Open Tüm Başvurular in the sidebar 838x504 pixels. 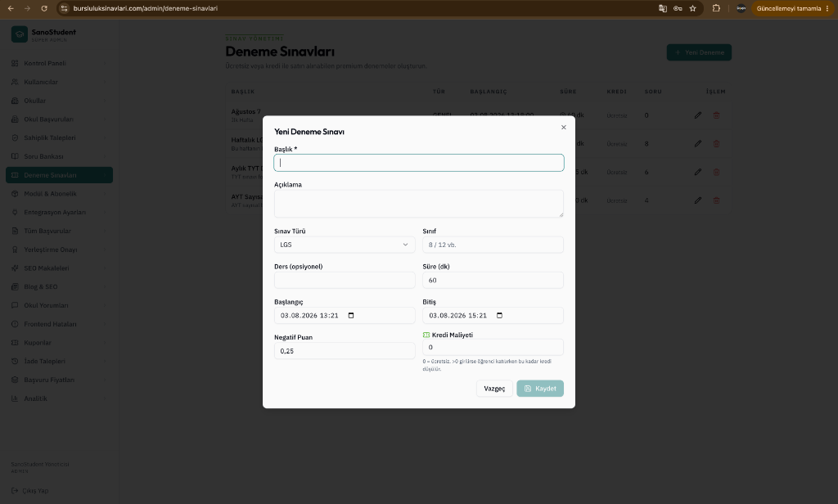[59, 231]
